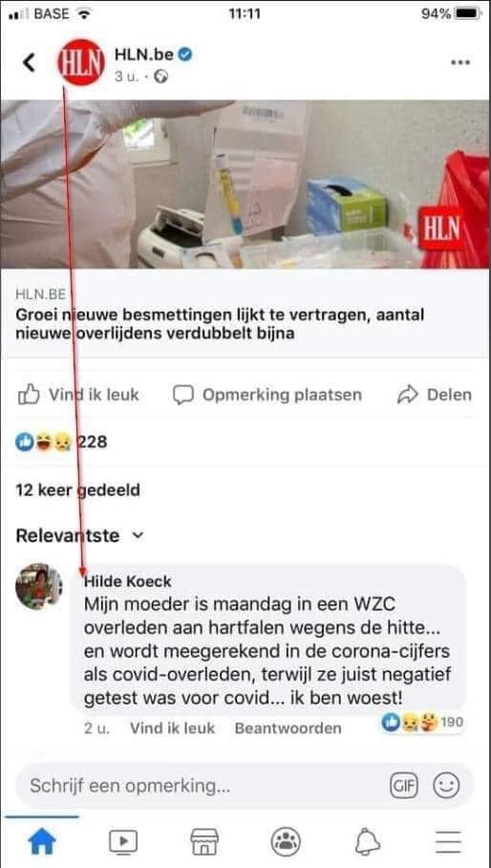This screenshot has width=491, height=868.
Task: Tap the GIF icon in comment box
Action: pyautogui.click(x=404, y=786)
